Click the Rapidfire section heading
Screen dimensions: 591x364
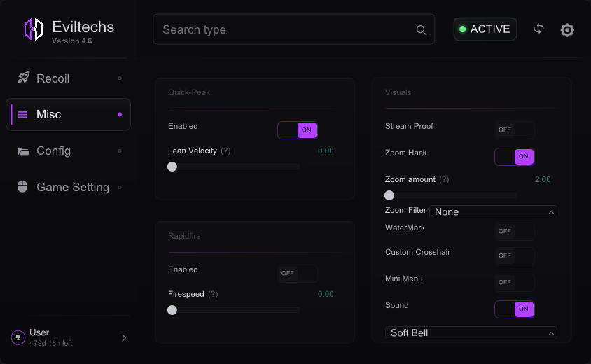(184, 237)
